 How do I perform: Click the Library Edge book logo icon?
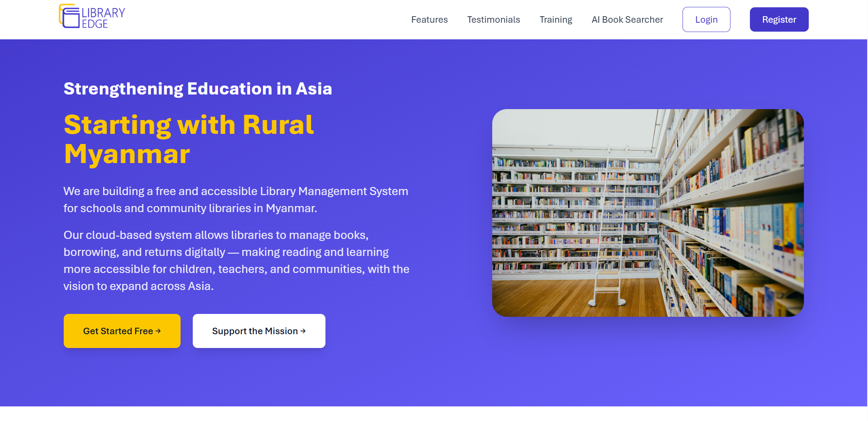[69, 16]
